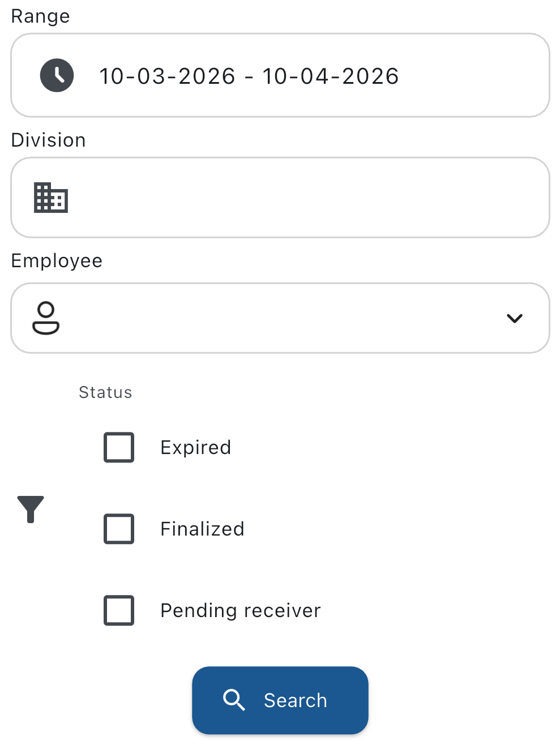Open the Employee selection list
Image resolution: width=560 pixels, height=749 pixels.
[x=280, y=318]
